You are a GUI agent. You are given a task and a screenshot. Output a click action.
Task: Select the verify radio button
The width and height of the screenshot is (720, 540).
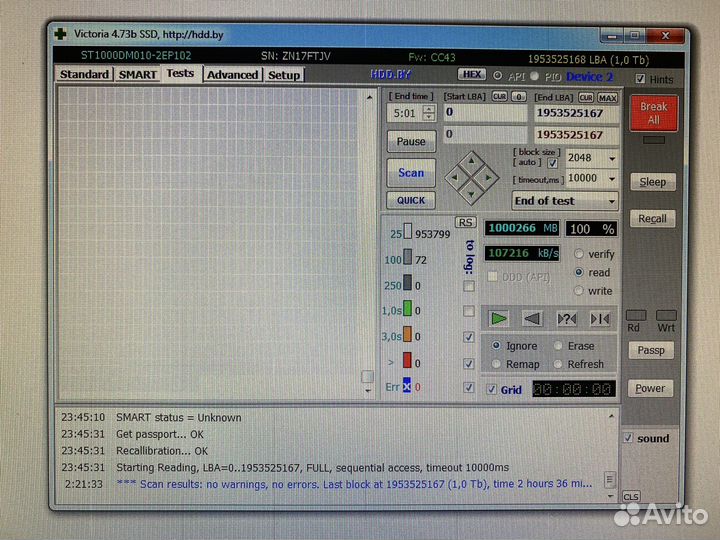(578, 254)
